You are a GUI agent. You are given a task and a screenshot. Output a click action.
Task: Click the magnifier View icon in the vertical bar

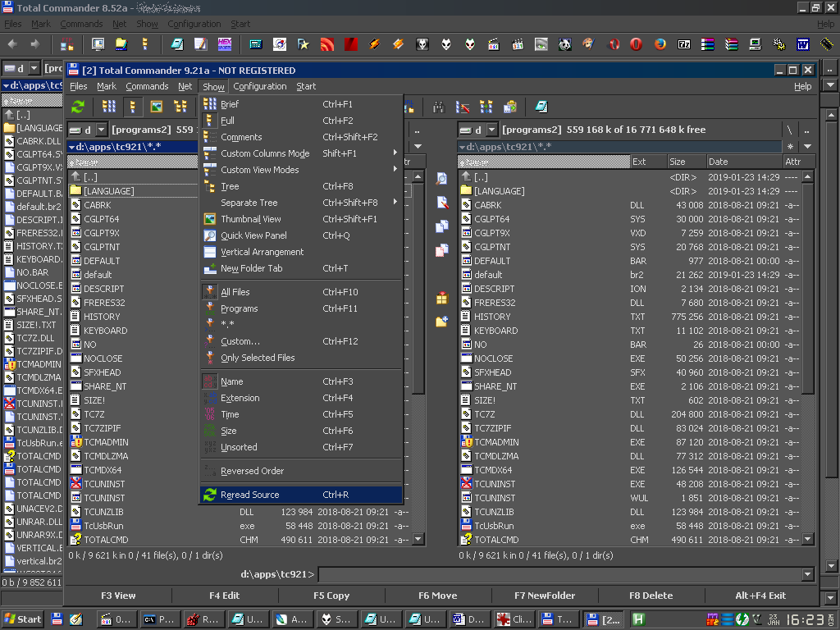[x=441, y=179]
